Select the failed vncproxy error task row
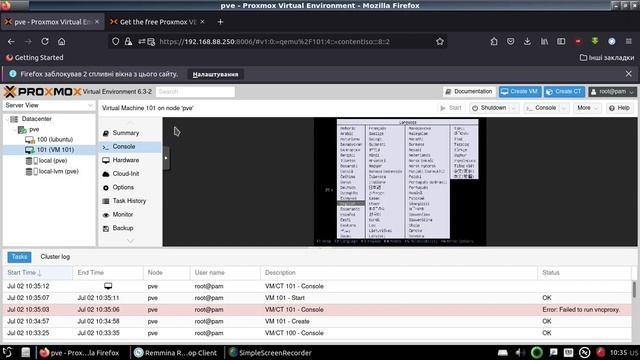This screenshot has width=640, height=360. pos(318,309)
